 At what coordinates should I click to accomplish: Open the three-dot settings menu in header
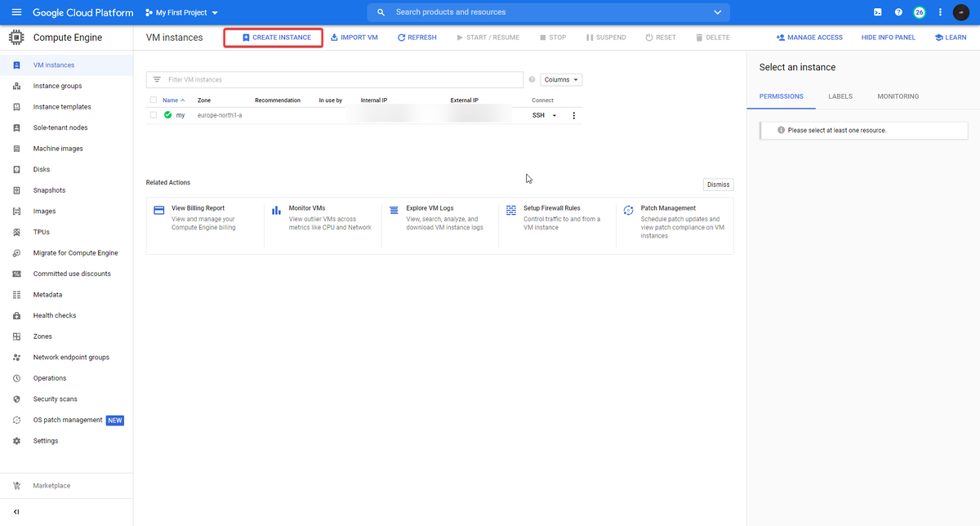[x=941, y=12]
